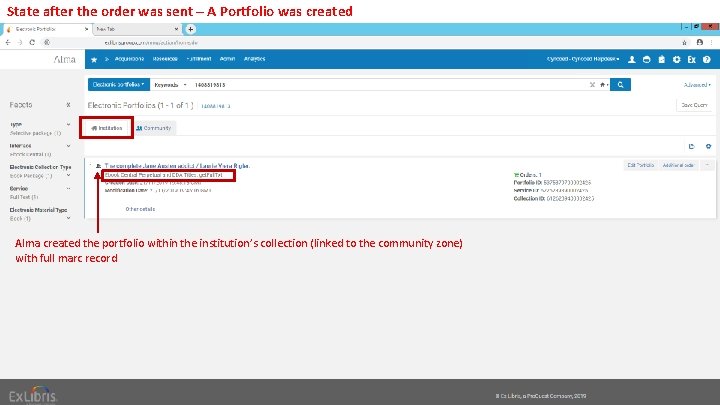Open the browser three-dot menu
Viewport: 720px width, 405px height.
pos(712,42)
